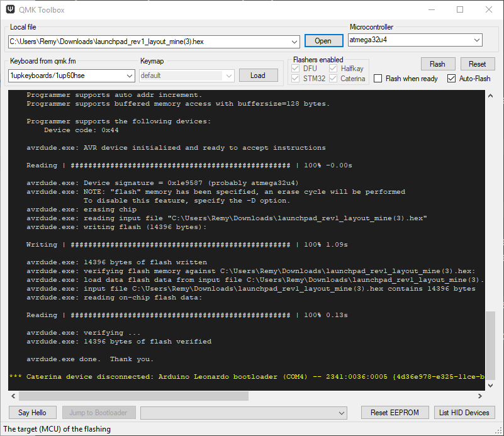Enable the Flash when ready checkbox

[x=378, y=79]
